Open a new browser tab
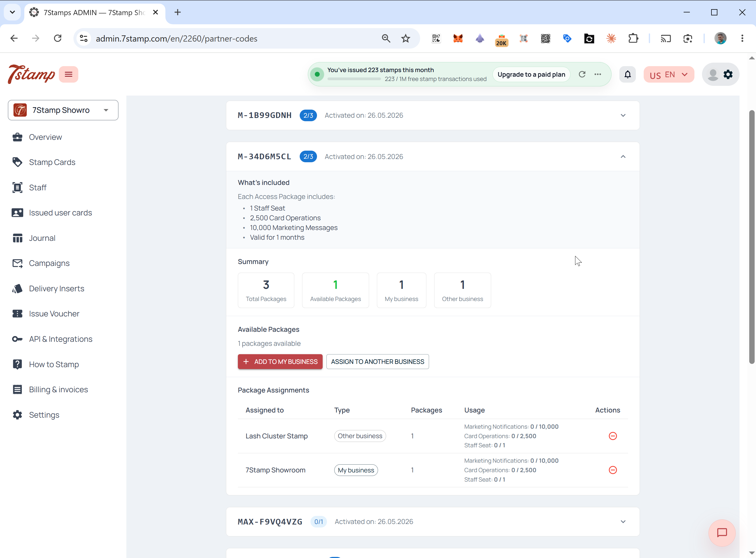 point(177,12)
